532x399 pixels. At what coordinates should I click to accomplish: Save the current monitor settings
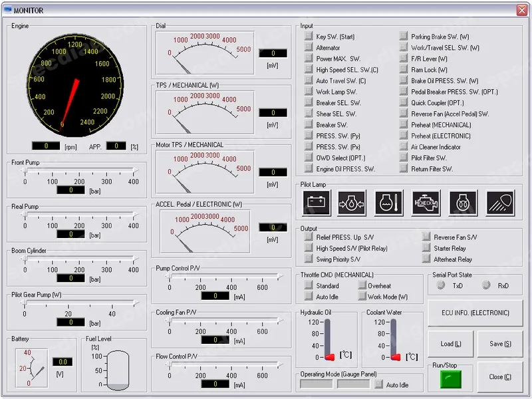(499, 344)
